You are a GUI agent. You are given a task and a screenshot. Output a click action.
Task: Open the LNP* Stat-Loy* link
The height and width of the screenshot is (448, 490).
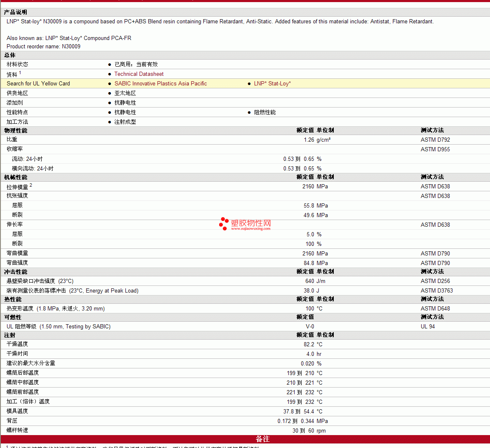coord(272,83)
